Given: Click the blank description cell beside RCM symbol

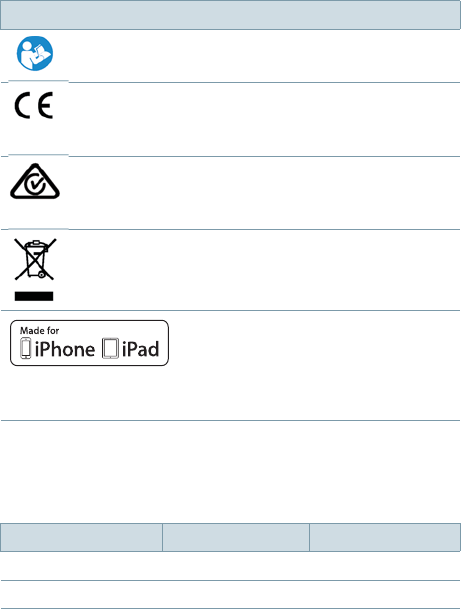Looking at the screenshot, I should pyautogui.click(x=264, y=193).
